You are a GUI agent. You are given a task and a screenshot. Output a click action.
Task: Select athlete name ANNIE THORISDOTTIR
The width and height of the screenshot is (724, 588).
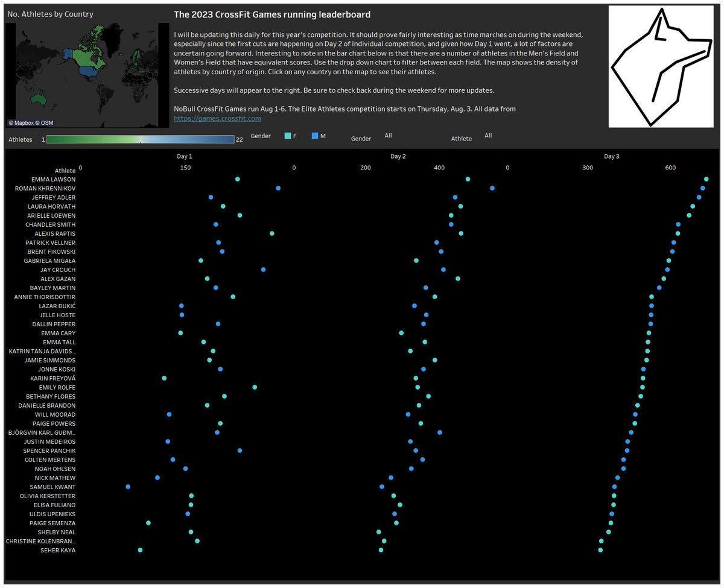45,297
